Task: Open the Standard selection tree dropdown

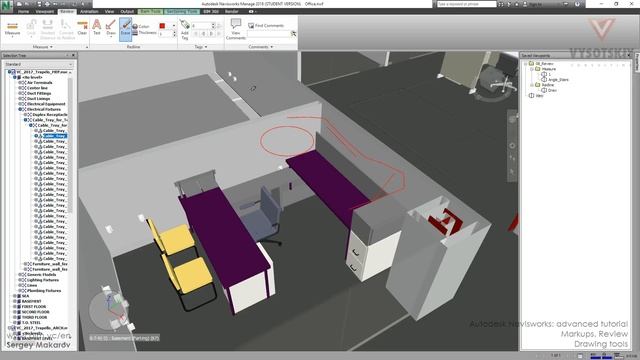Action: pos(39,64)
